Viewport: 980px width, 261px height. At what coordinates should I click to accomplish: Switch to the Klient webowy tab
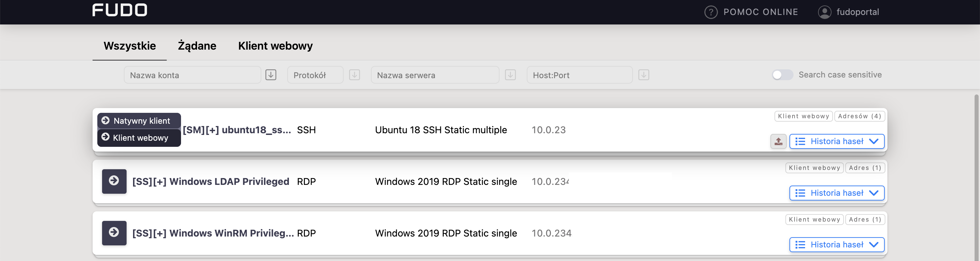pos(275,46)
